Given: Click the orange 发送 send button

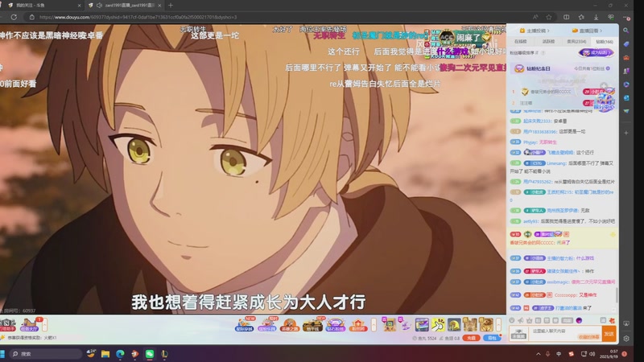Looking at the screenshot, I should point(609,334).
